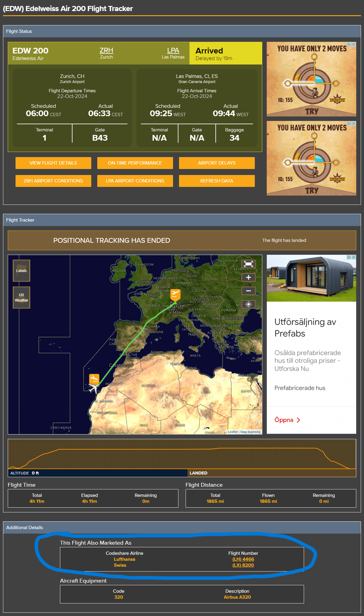Check ZRH Airport Conditions
The image size is (364, 616).
click(53, 181)
